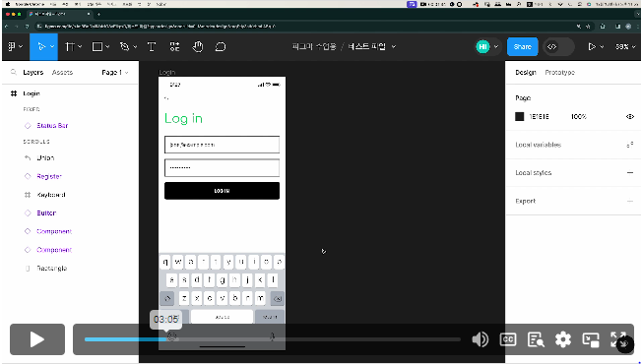This screenshot has height=364, width=641.
Task: Click the email field in Login frame
Action: (x=222, y=145)
